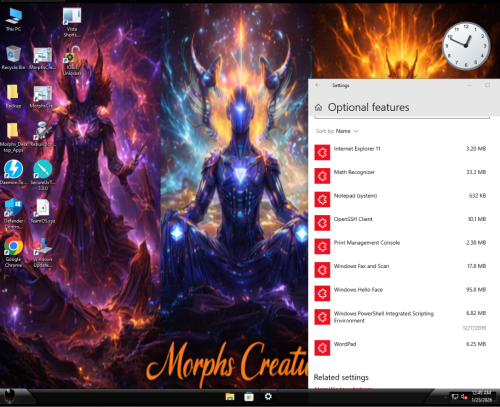Screen dimensions: 500x407
Task: Click the Start orb button
Action: 10,397
